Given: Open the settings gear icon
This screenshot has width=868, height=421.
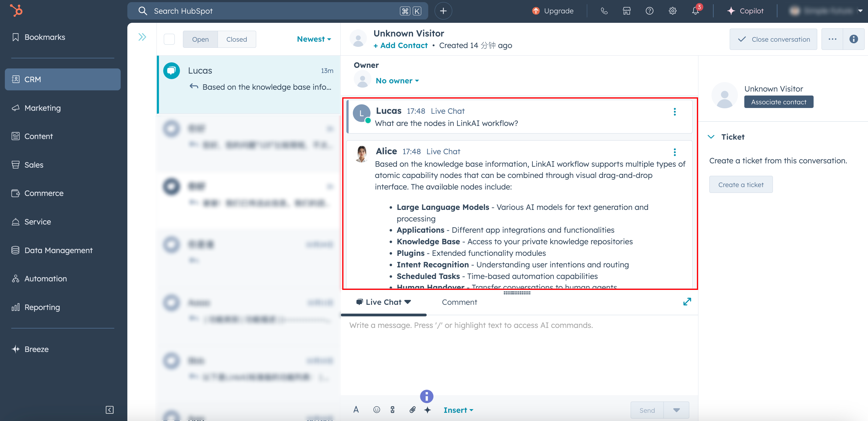Looking at the screenshot, I should (673, 11).
